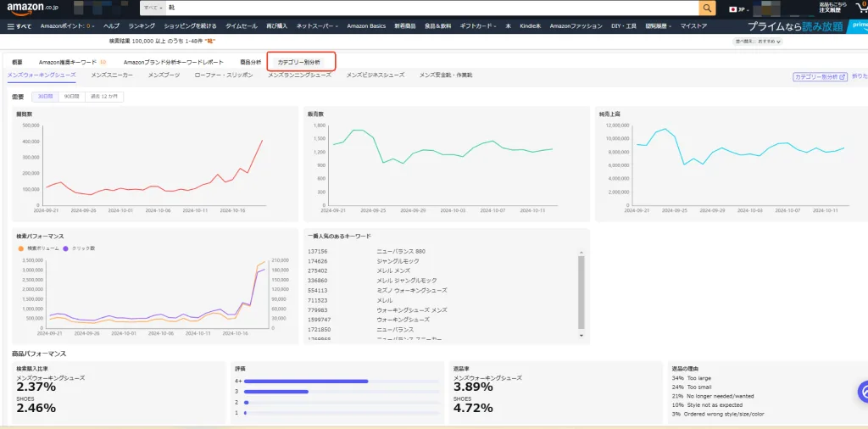
Task: Open the 本 nav link
Action: pos(508,26)
